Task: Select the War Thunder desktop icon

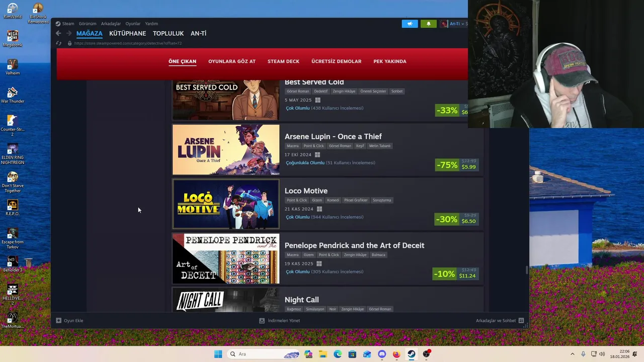Action: click(x=13, y=96)
